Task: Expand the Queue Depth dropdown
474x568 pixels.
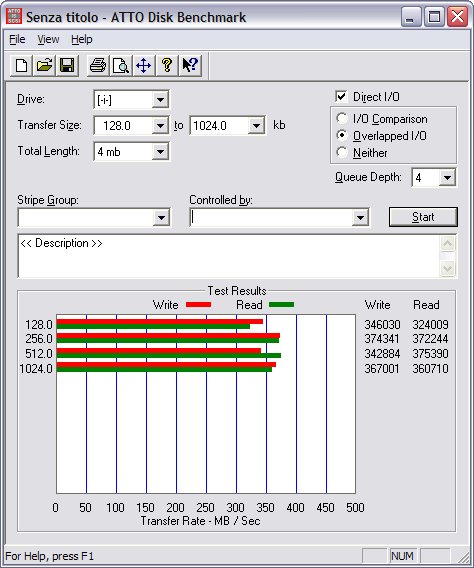Action: tap(447, 178)
